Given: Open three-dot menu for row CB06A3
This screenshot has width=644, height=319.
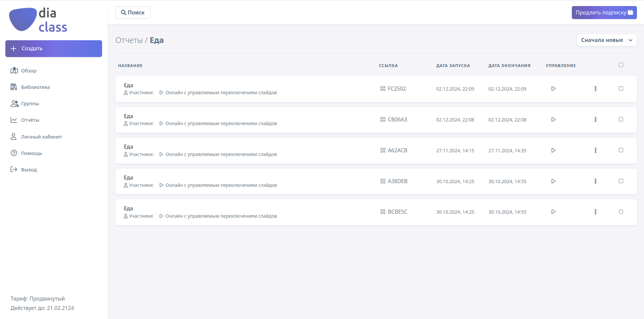Looking at the screenshot, I should pyautogui.click(x=596, y=119).
